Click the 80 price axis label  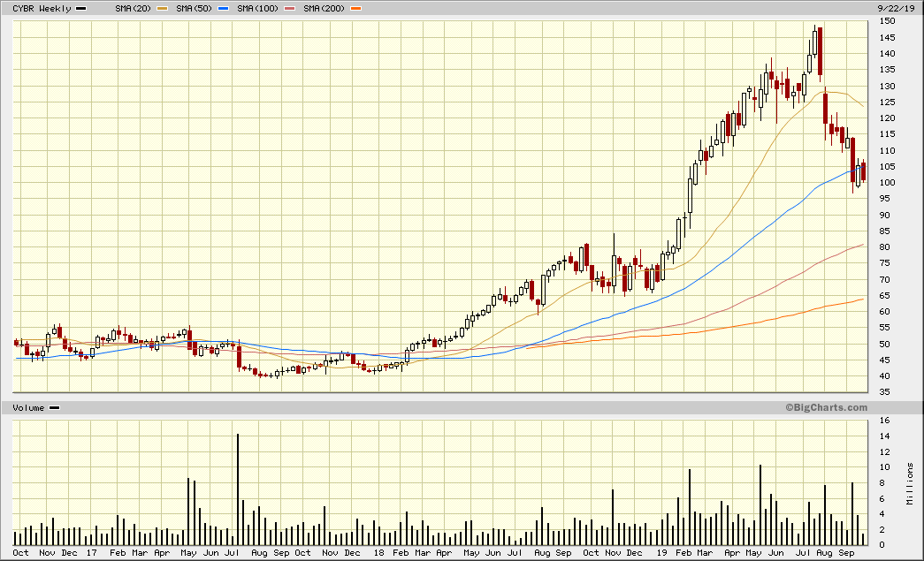(884, 247)
